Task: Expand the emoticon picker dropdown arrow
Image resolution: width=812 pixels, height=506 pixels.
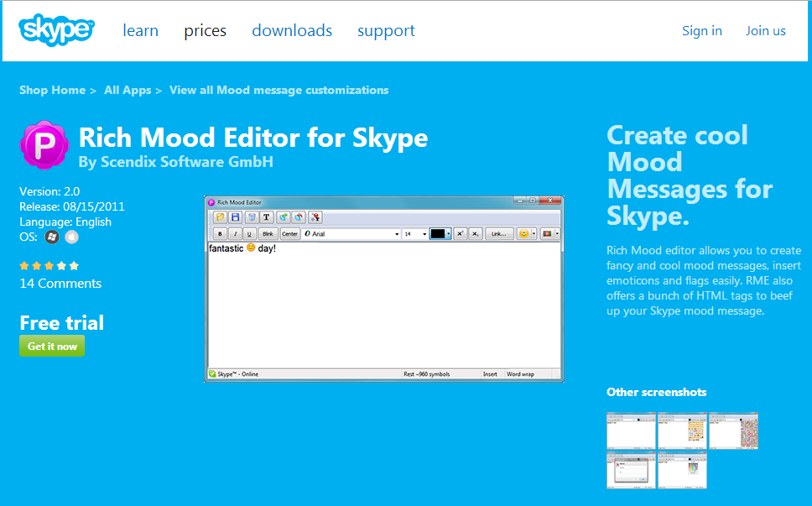Action: (534, 234)
